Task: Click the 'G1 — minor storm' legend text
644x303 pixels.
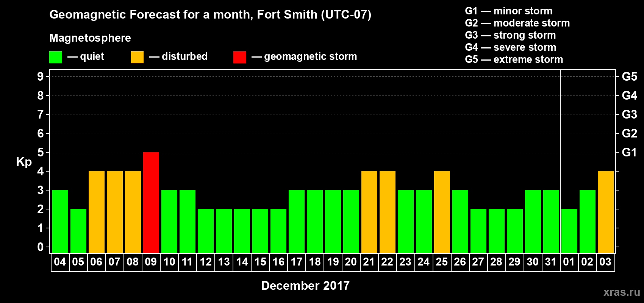Action: pos(508,11)
